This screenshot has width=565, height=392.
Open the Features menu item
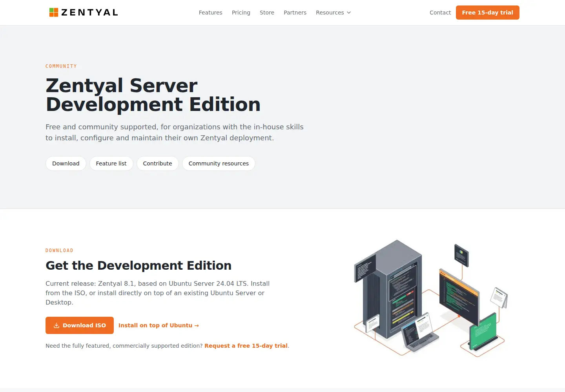210,13
